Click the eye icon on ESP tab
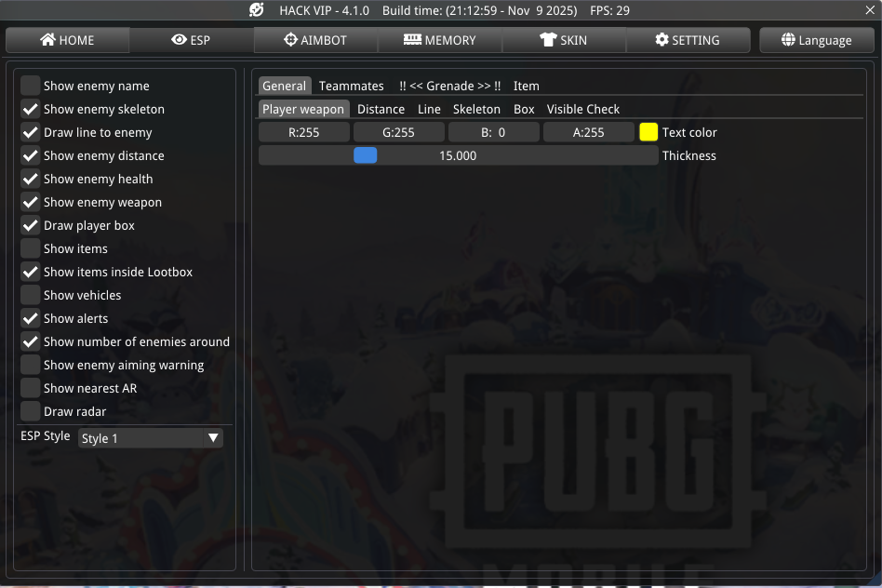Image resolution: width=882 pixels, height=588 pixels. (x=180, y=40)
